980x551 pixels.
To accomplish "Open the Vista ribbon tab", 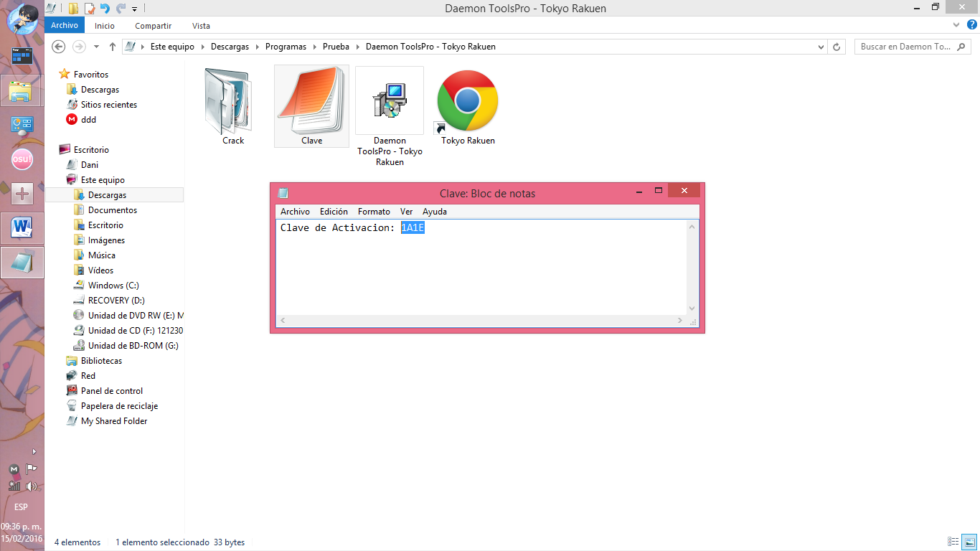I will [x=201, y=26].
